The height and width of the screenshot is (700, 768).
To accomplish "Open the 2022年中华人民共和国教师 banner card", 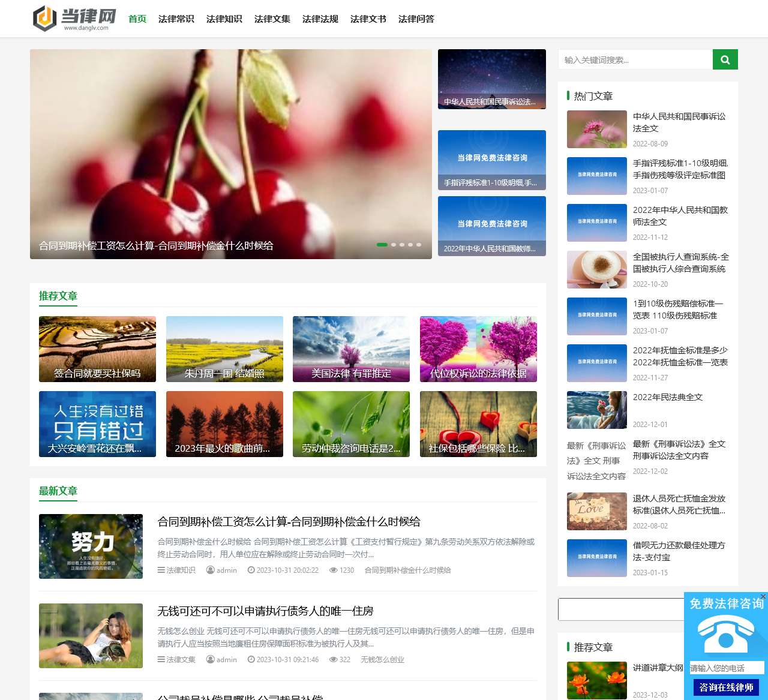I will (x=492, y=226).
